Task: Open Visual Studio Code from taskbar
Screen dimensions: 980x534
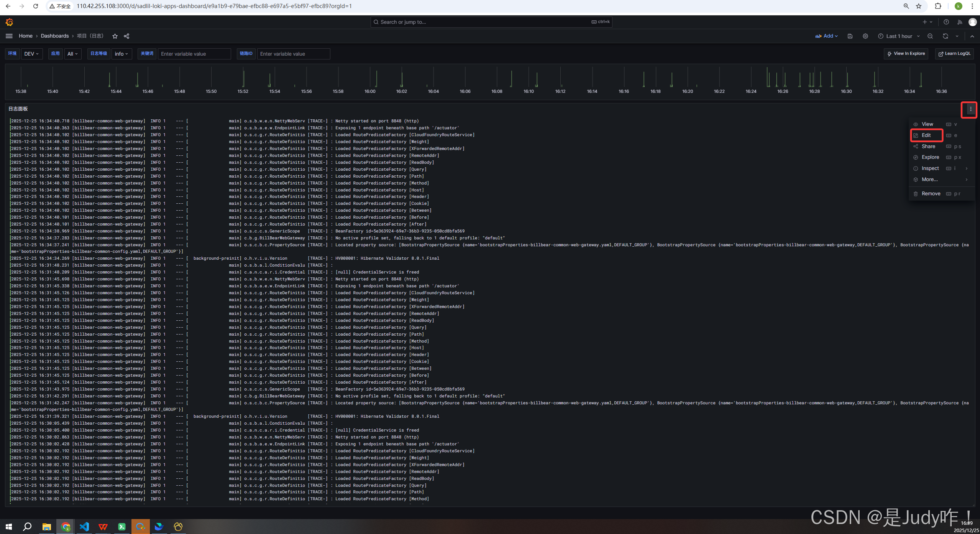Action: pos(84,526)
